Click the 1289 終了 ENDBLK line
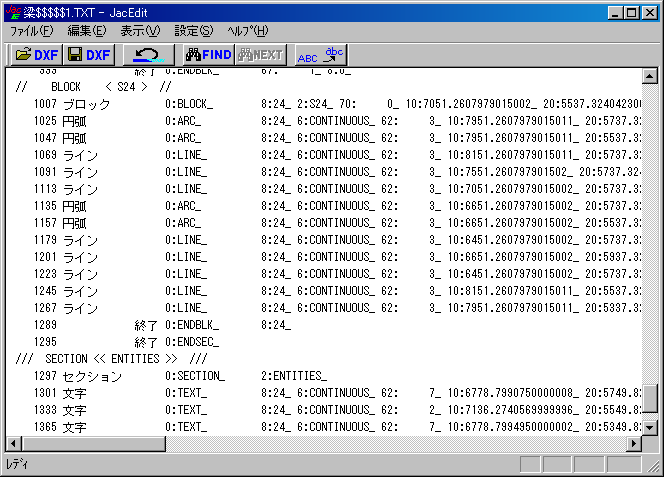Viewport: 664px width, 477px height. [x=150, y=325]
